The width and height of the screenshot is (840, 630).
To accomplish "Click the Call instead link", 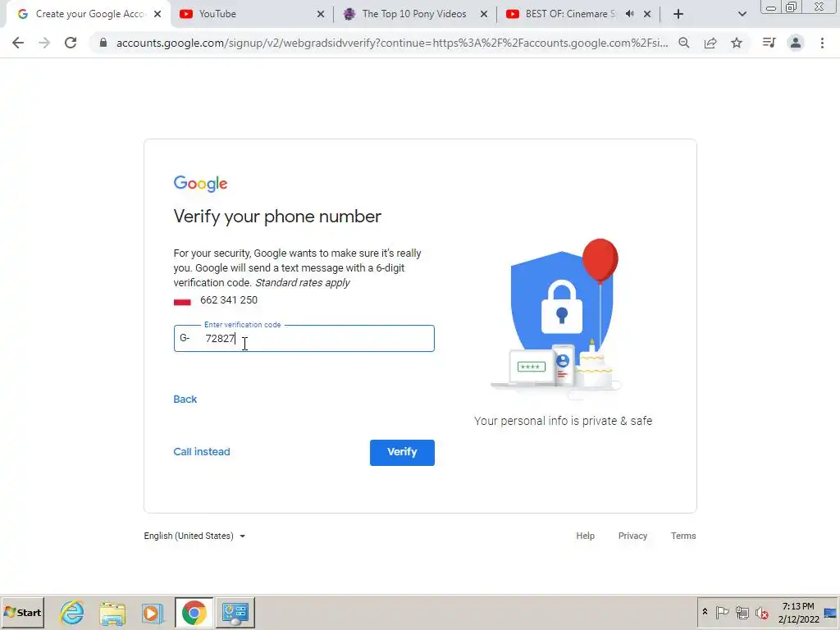I will click(202, 452).
